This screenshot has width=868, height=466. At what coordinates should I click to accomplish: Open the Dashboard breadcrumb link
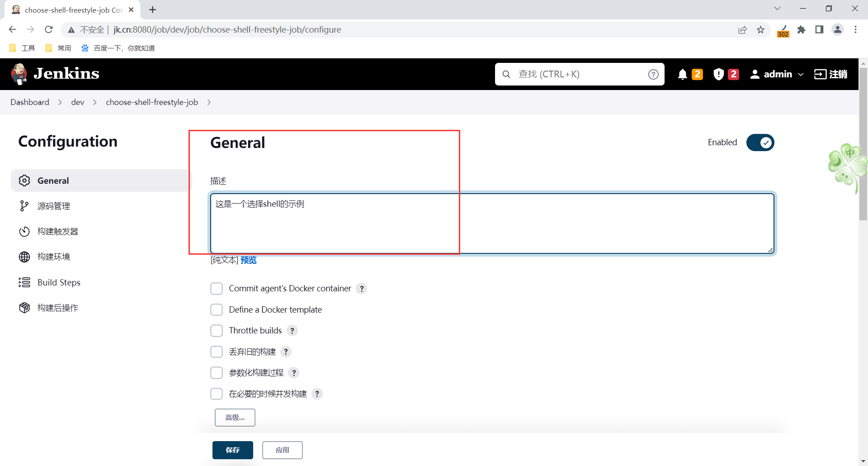point(30,102)
